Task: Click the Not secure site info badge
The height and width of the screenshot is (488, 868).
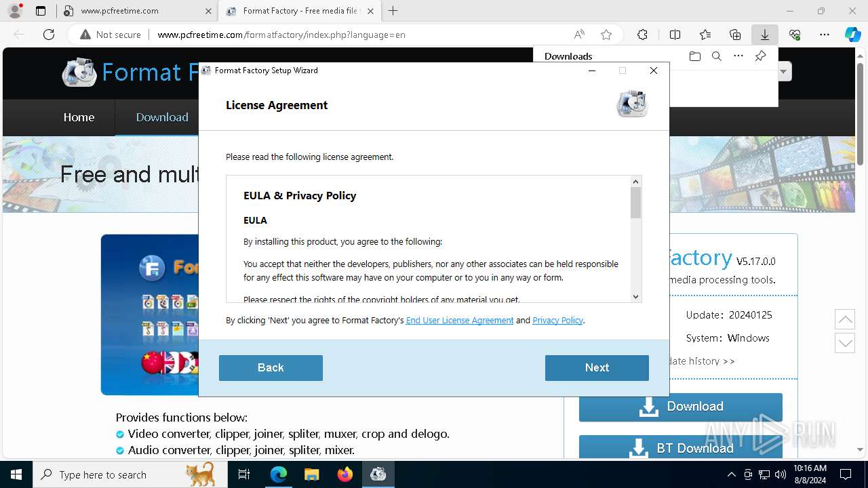Action: 111,35
